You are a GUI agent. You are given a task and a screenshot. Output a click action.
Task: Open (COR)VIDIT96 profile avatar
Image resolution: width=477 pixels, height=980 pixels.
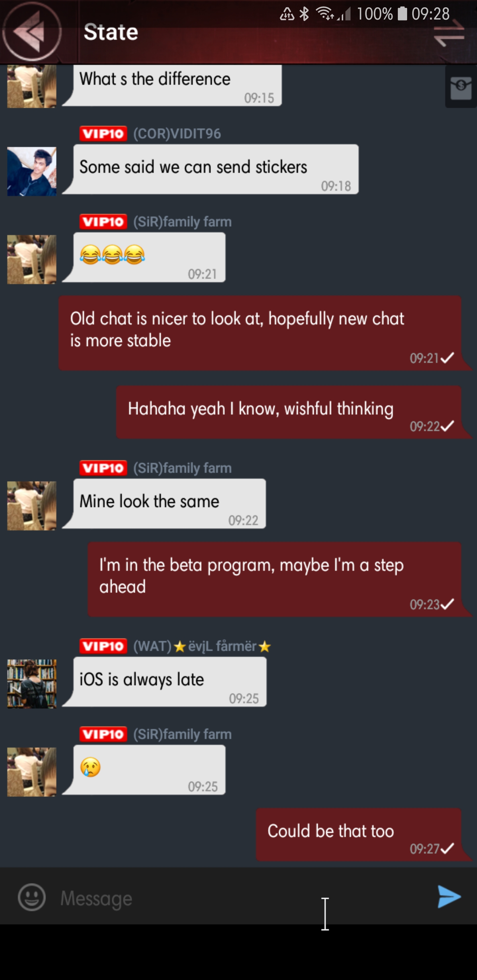pyautogui.click(x=31, y=171)
